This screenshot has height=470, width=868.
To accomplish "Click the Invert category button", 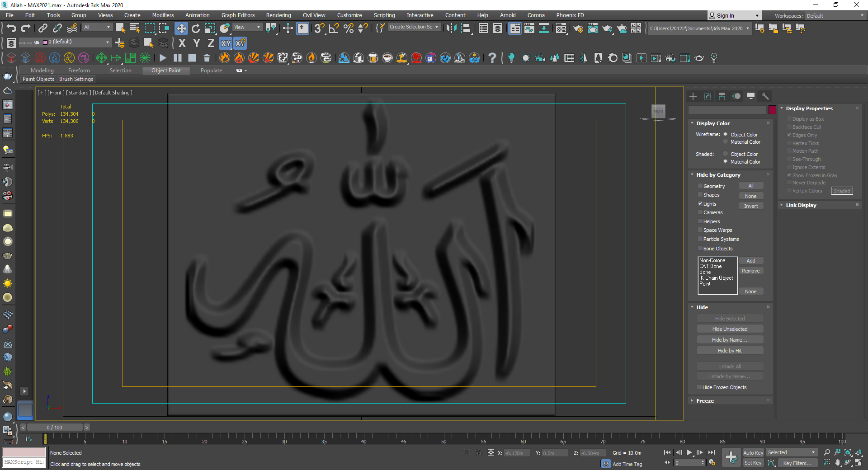I will click(x=751, y=206).
